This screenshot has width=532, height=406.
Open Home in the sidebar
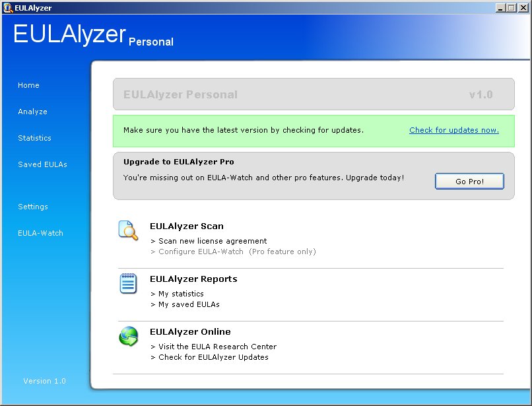coord(28,85)
